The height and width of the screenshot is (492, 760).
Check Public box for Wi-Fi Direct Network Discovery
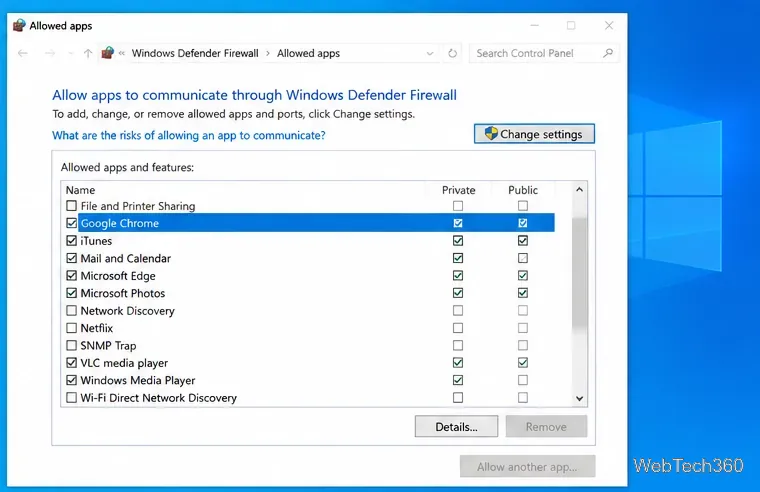pos(522,397)
